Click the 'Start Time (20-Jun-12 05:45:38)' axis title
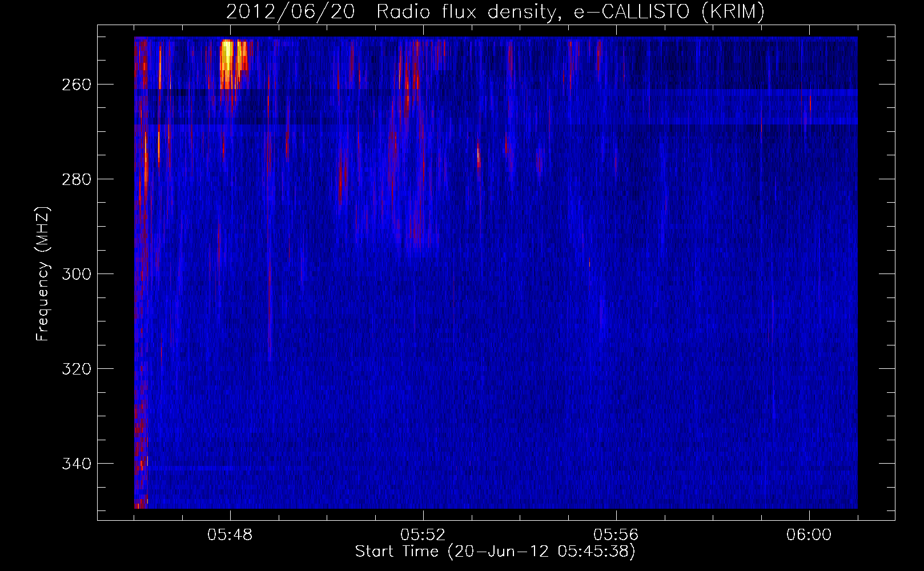The height and width of the screenshot is (571, 924). (495, 552)
